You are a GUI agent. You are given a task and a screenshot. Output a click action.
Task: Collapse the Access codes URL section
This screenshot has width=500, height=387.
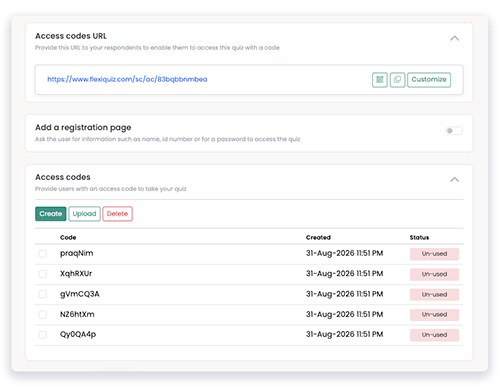point(454,38)
